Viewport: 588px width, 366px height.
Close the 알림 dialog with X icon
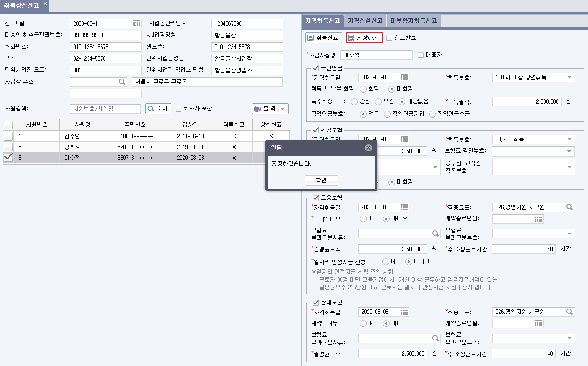coord(368,148)
